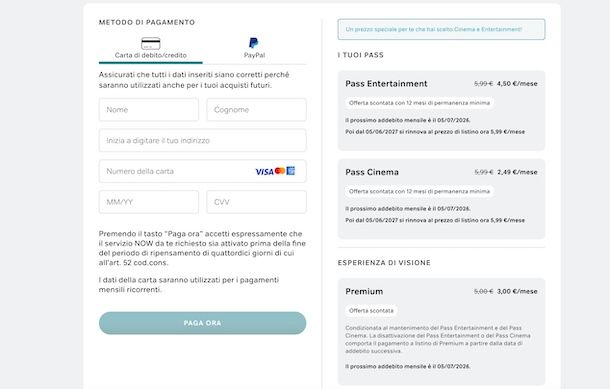The image size is (610, 389).
Task: Focus the Nome input field
Action: tap(149, 110)
